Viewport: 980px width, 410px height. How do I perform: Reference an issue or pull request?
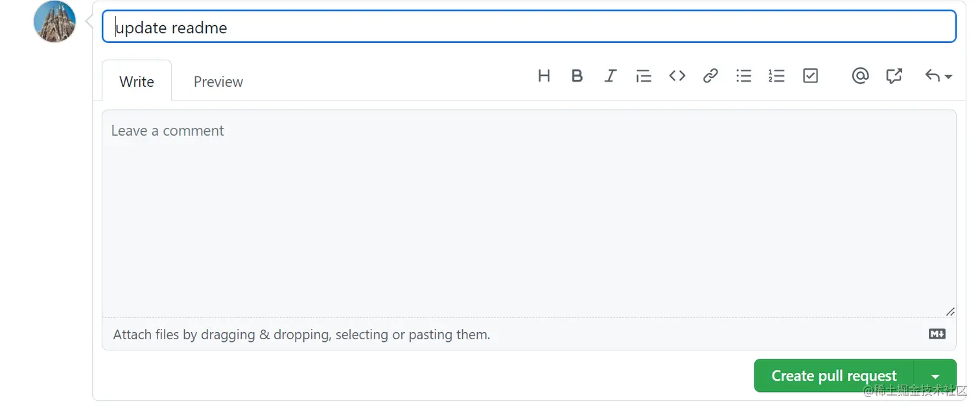point(894,76)
